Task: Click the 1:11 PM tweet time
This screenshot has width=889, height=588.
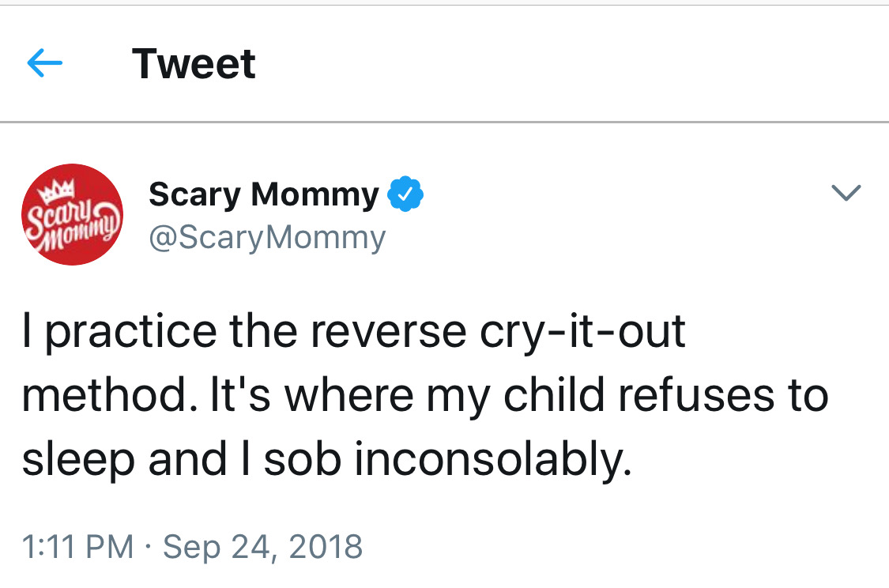Action: (x=77, y=547)
